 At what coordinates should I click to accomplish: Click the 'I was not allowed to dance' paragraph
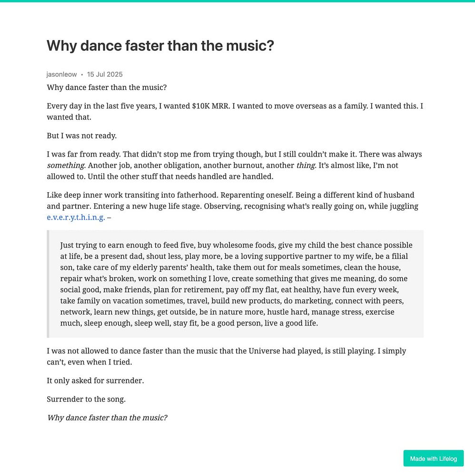click(226, 356)
